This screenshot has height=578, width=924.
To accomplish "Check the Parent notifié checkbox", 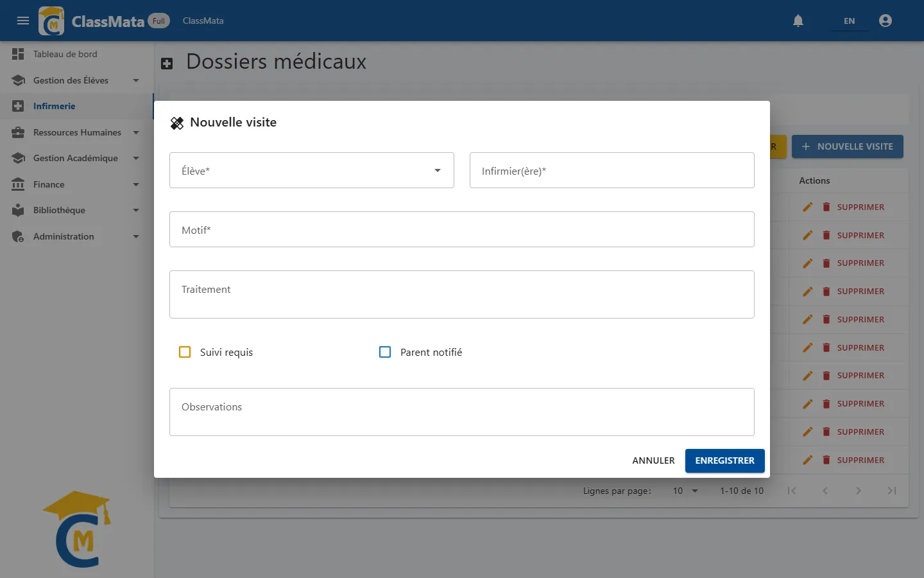I will pos(385,352).
